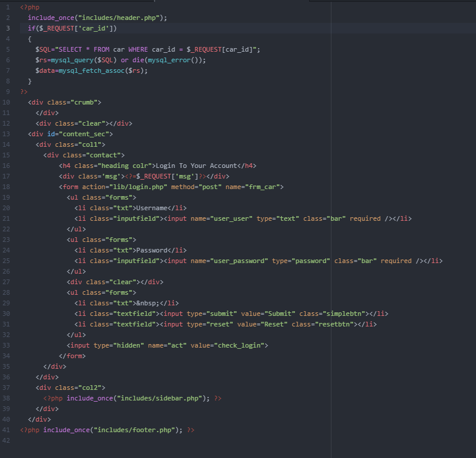Click "includes/footer.php" string
The image size is (476, 458).
click(134, 430)
